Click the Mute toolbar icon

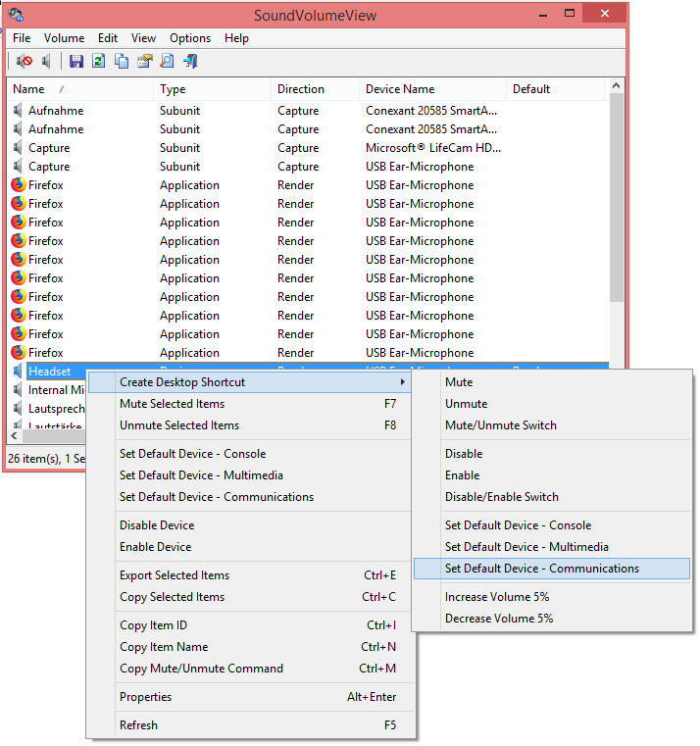coord(25,62)
